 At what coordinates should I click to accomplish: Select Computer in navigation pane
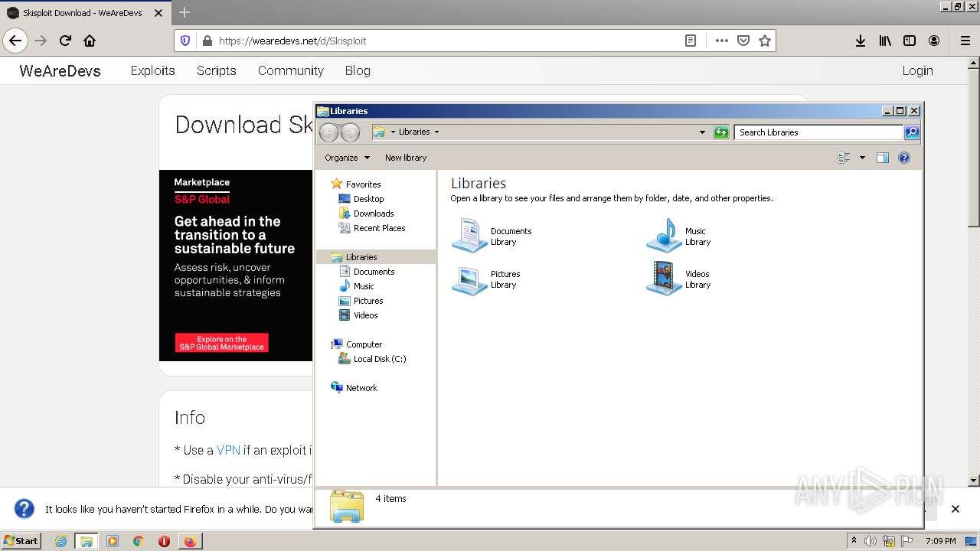[364, 344]
